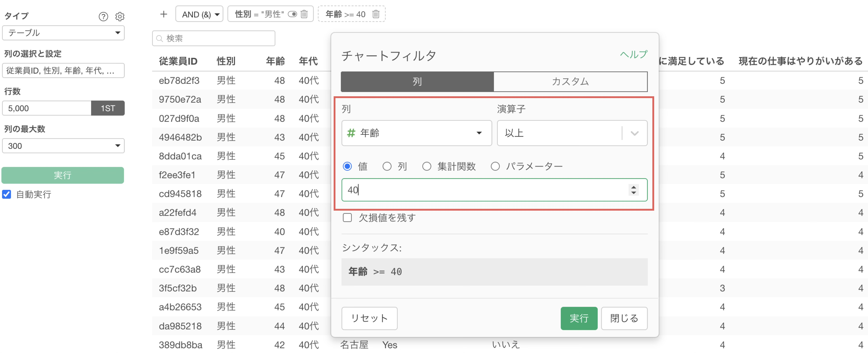Expand the 演算子 以上 dropdown
Viewport: 868px width, 353px height.
point(634,133)
